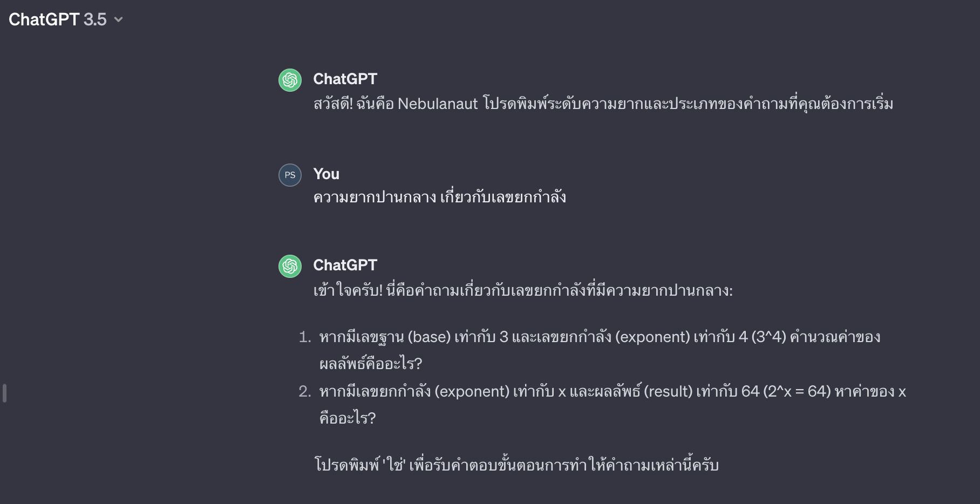Click the word Nebulanaut in the greeting

coord(438,104)
